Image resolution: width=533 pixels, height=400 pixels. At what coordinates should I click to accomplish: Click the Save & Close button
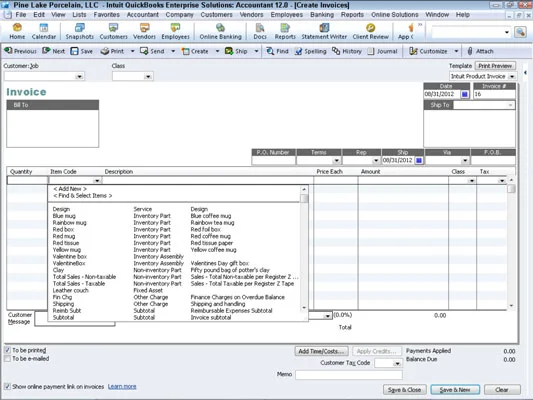tap(405, 390)
